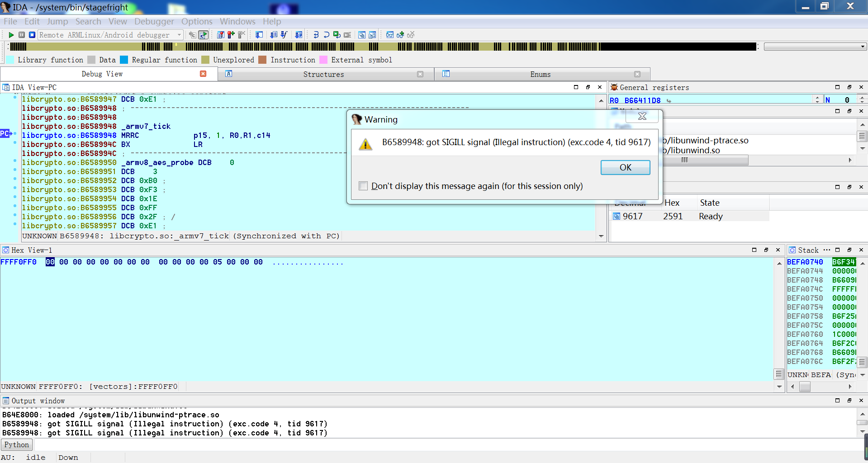Screen dimensions: 868x463
Task: Click the thread 9617 row icon
Action: (x=617, y=216)
